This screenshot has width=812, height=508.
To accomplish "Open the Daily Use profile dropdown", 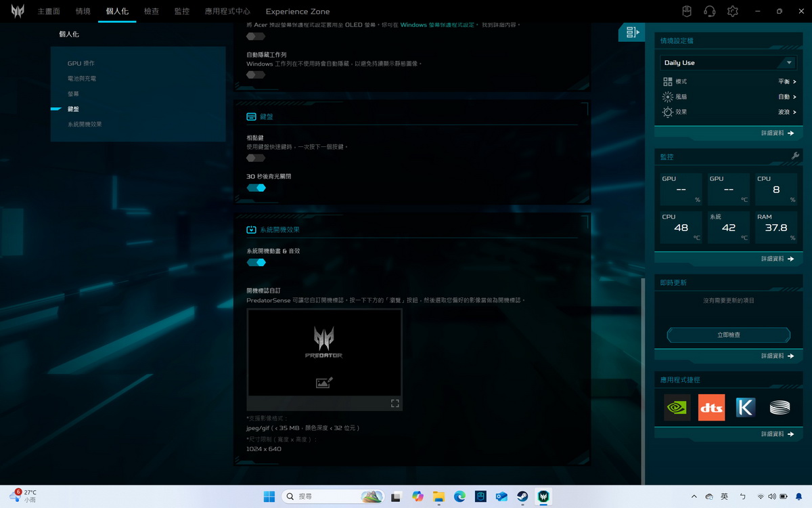I will (728, 62).
